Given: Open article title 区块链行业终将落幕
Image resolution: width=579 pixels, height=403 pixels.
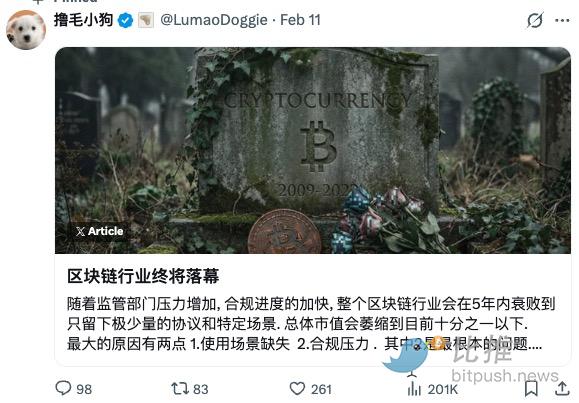Looking at the screenshot, I should (143, 276).
